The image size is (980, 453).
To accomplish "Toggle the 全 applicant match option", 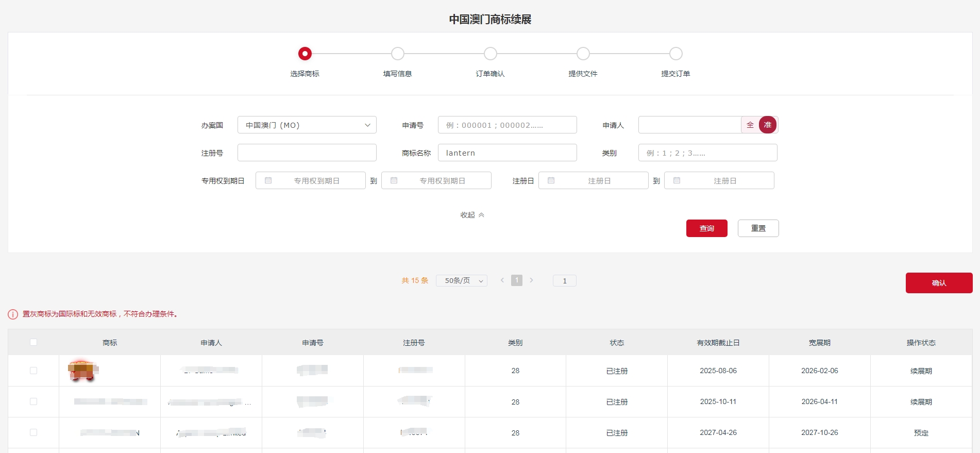I will [x=750, y=125].
